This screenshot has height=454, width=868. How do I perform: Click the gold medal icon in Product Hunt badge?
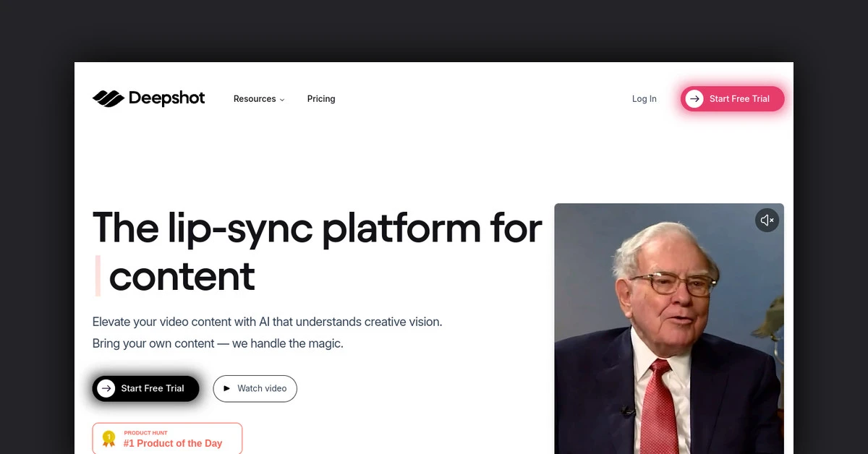[109, 438]
